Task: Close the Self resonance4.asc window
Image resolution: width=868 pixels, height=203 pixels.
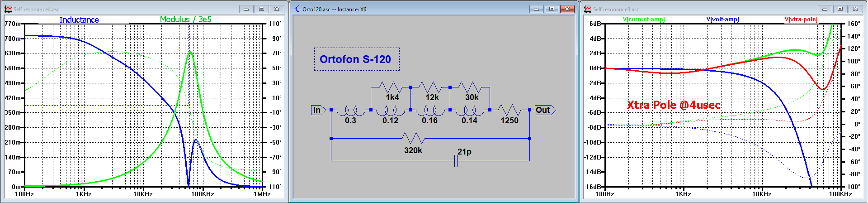Action: click(x=277, y=9)
